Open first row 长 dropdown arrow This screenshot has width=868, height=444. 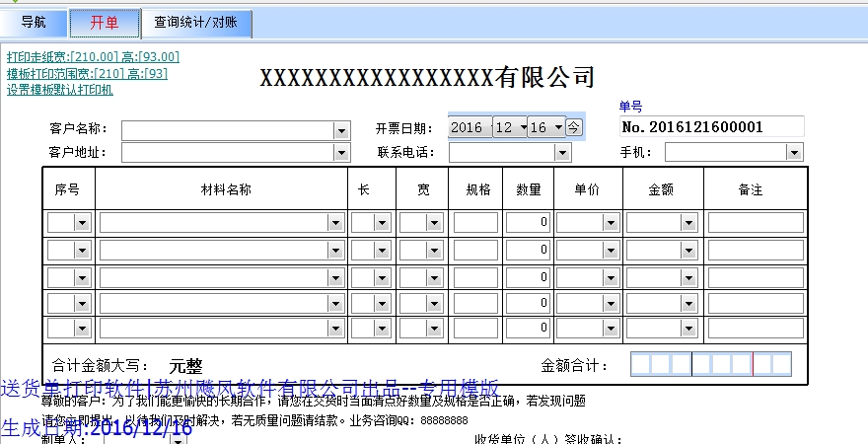tap(384, 224)
